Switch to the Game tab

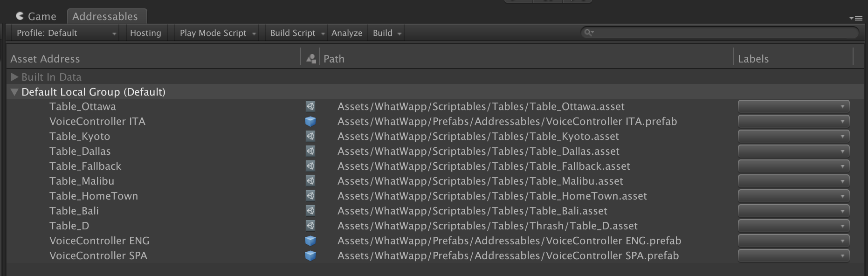[x=36, y=16]
